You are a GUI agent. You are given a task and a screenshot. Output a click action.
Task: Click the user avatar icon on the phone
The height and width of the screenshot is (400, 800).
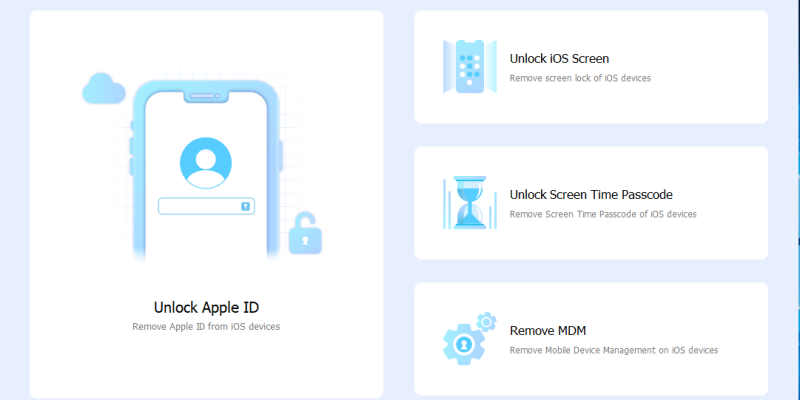206,163
